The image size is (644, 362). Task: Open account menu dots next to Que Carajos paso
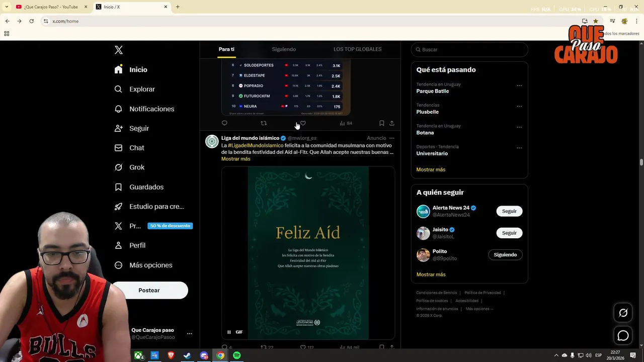tap(189, 333)
